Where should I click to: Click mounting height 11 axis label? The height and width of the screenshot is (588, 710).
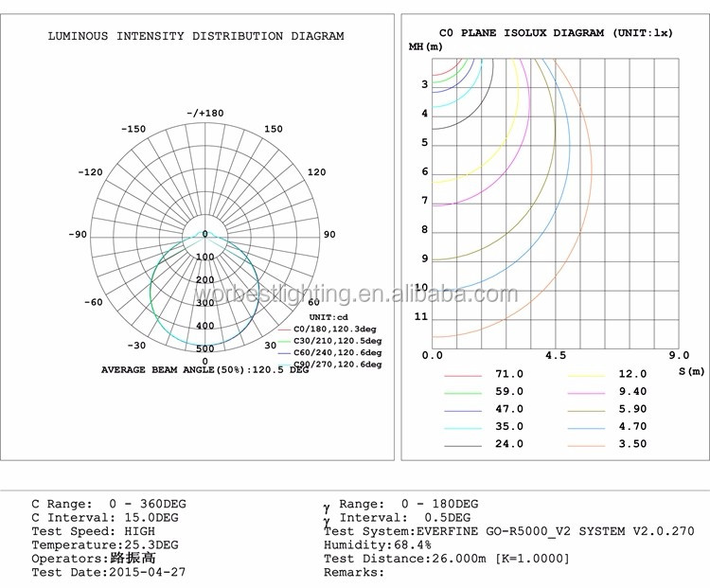coord(421,316)
